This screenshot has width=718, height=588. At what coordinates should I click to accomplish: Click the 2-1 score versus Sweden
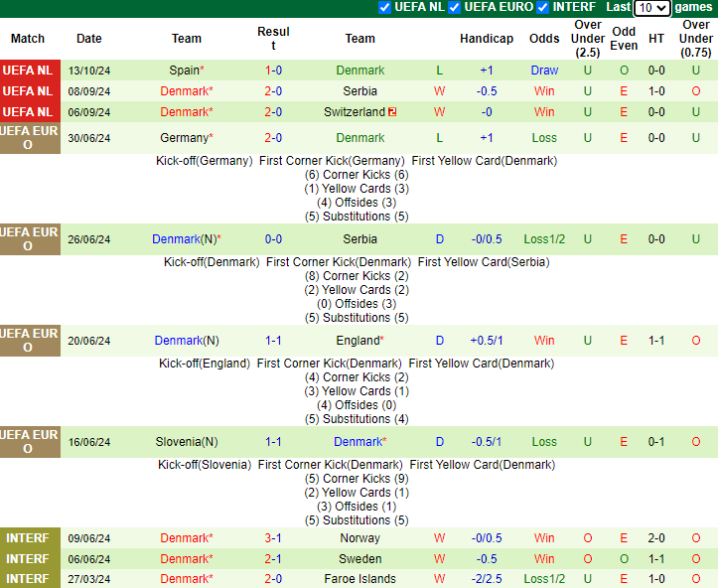(273, 559)
